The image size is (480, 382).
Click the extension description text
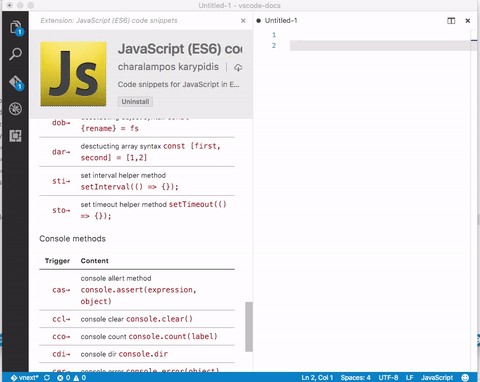[x=178, y=84]
